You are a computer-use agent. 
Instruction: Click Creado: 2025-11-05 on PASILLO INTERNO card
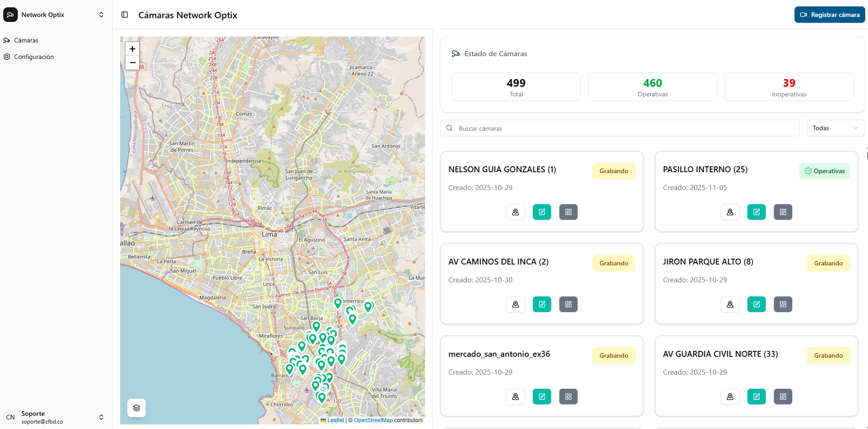click(x=694, y=188)
